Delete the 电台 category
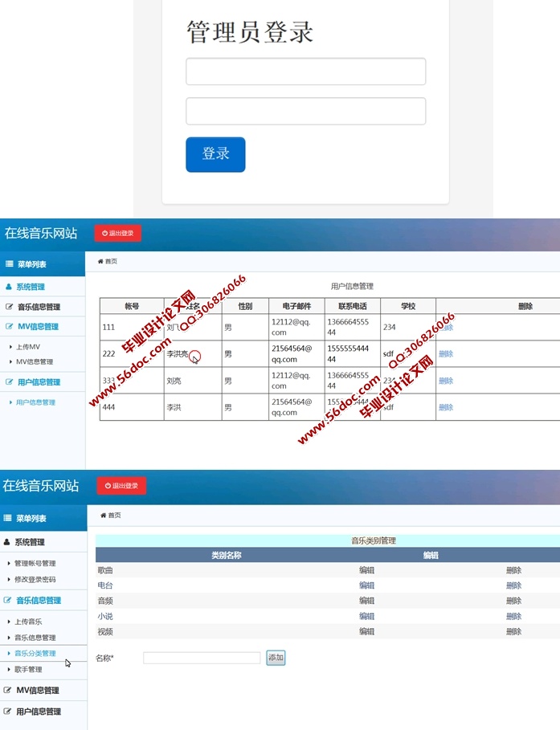The image size is (560, 730). [x=514, y=585]
